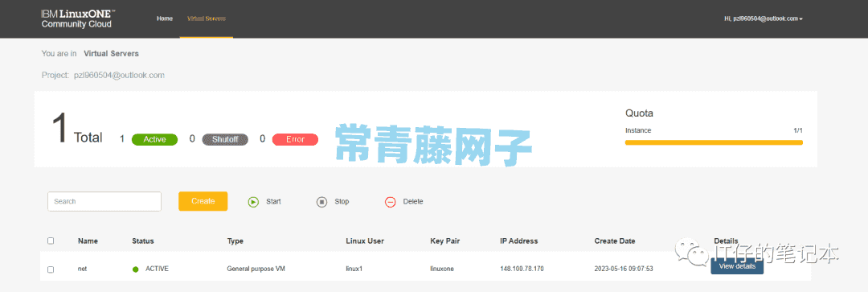868x292 pixels.
Task: Click the Stop square icon
Action: coord(321,202)
